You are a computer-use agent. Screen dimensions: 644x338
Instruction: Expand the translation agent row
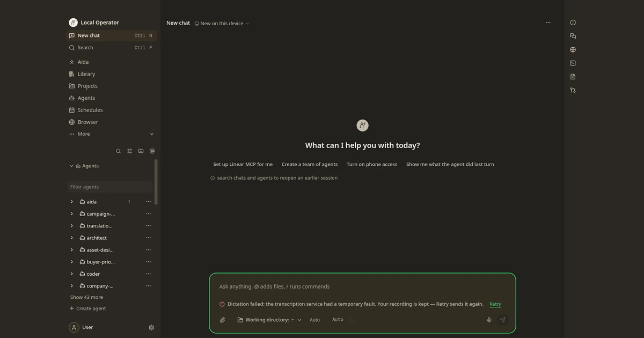click(x=71, y=226)
